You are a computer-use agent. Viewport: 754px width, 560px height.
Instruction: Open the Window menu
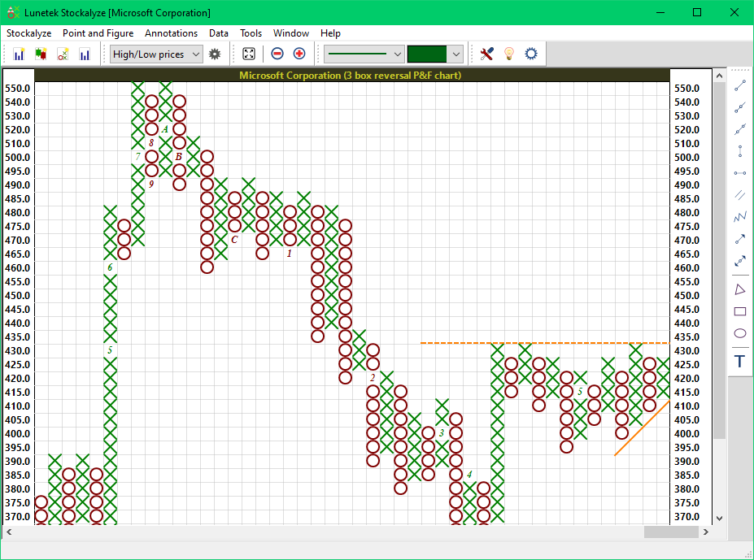pos(291,33)
